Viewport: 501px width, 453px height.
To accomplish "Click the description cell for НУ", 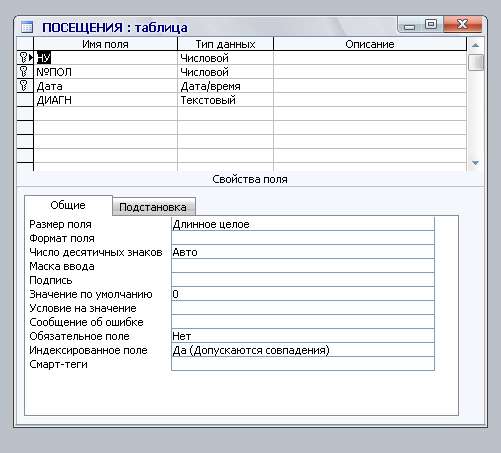I will click(x=370, y=58).
